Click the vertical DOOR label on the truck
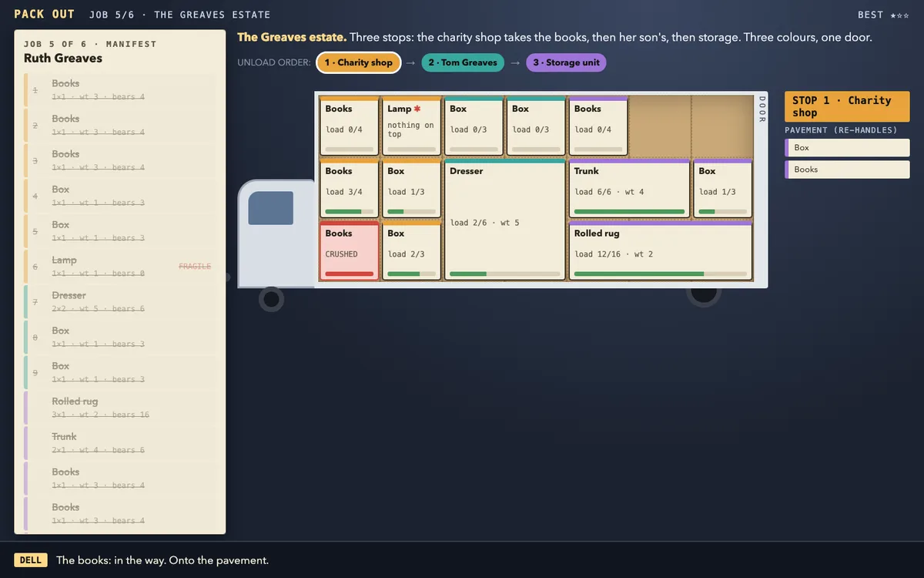 click(762, 109)
